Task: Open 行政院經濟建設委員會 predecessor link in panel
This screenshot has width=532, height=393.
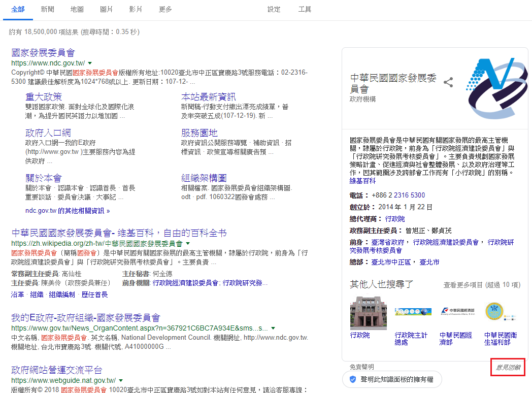Action: coord(446,242)
